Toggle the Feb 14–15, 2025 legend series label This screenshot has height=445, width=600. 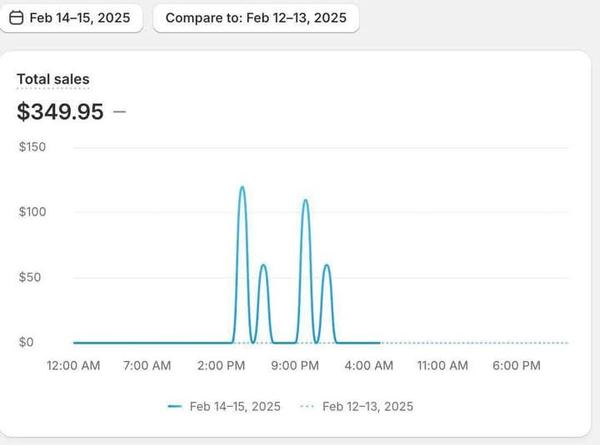(235, 406)
